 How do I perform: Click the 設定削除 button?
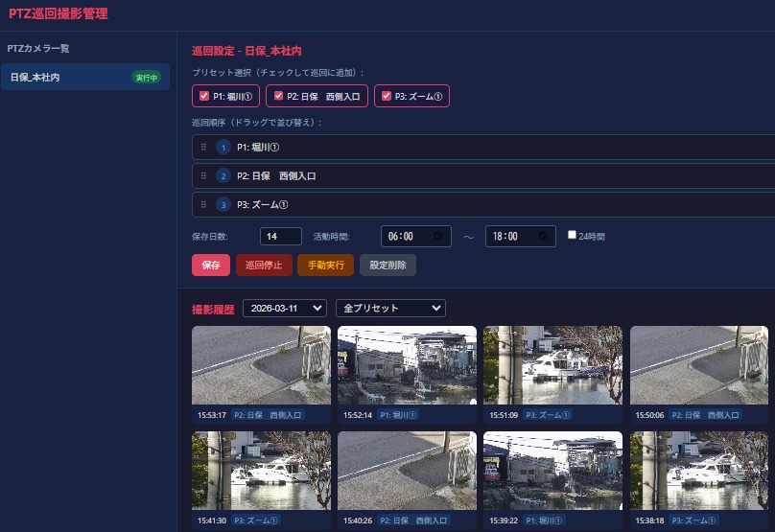(x=388, y=266)
